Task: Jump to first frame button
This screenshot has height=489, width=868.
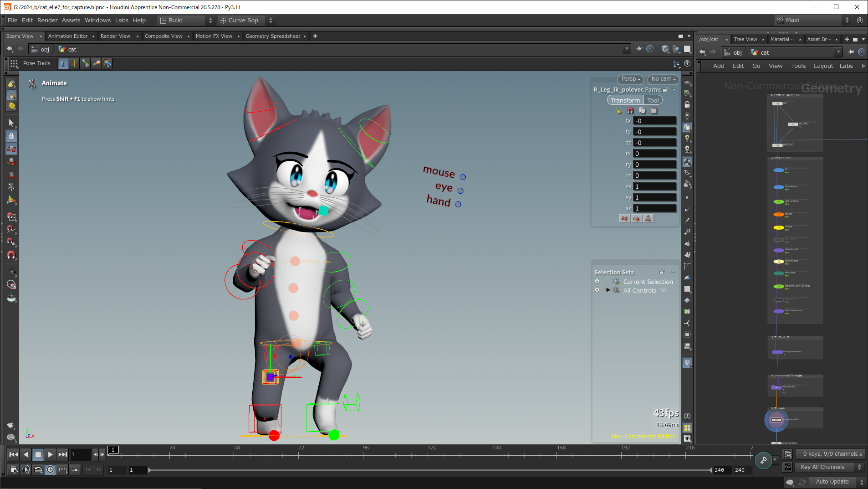Action: tap(14, 454)
